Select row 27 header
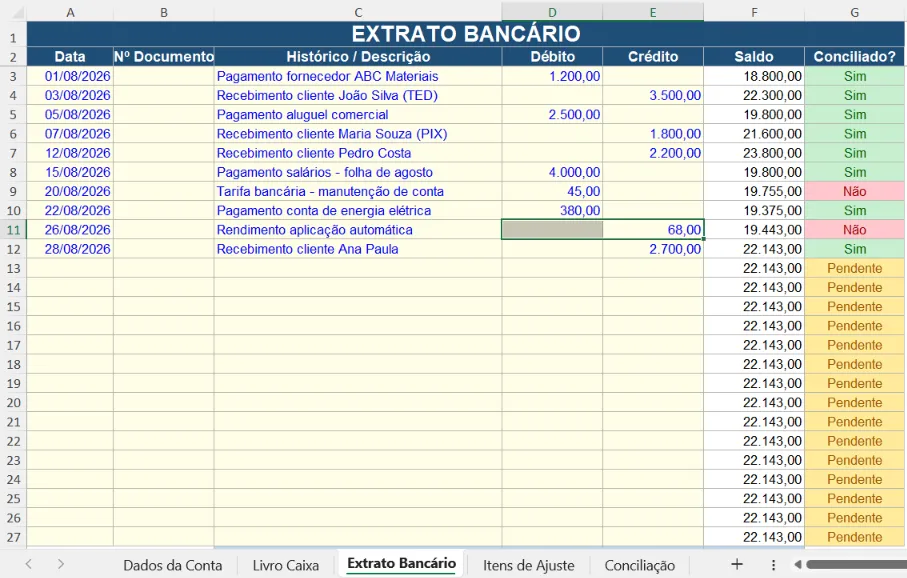The height and width of the screenshot is (578, 907). [13, 537]
